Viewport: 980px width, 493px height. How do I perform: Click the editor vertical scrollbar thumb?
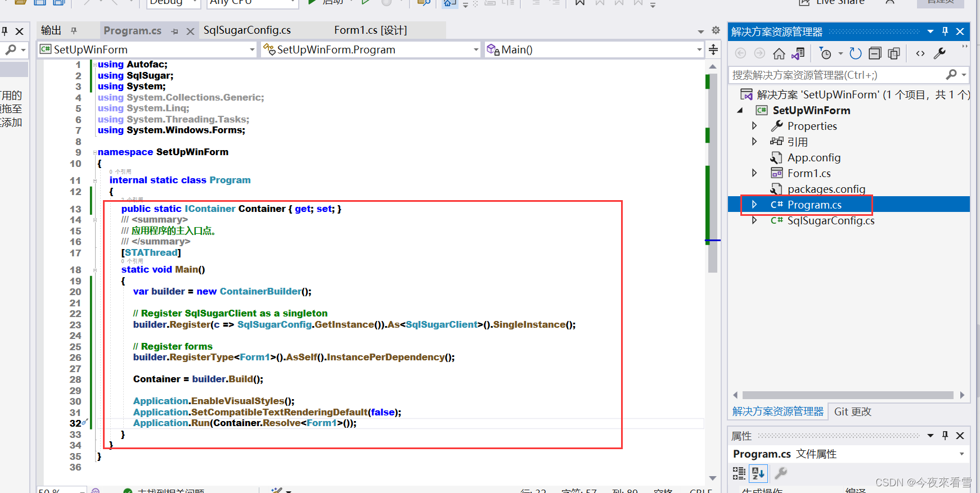(713, 172)
